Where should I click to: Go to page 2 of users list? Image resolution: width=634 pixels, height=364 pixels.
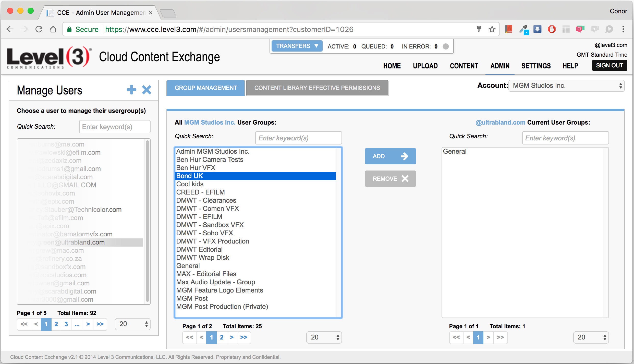tap(56, 324)
